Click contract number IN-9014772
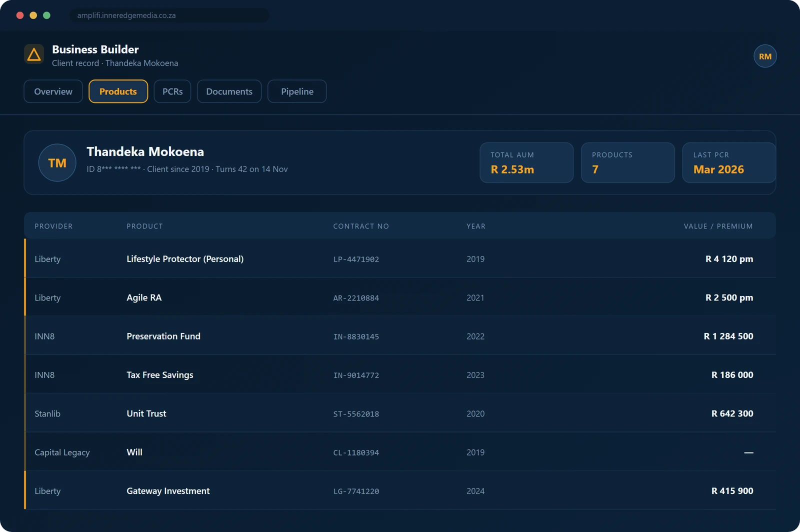This screenshot has height=532, width=800. [x=356, y=375]
